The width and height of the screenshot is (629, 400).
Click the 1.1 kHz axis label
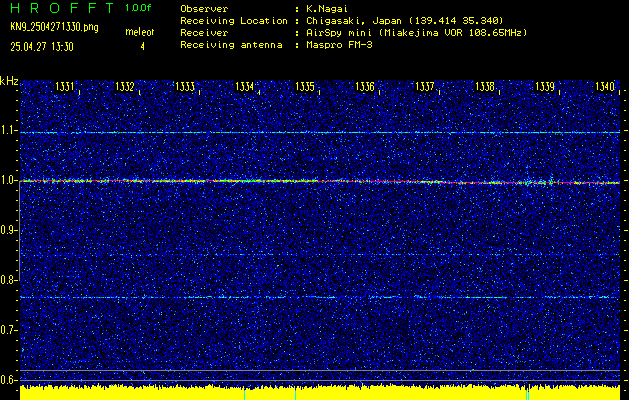(8, 130)
